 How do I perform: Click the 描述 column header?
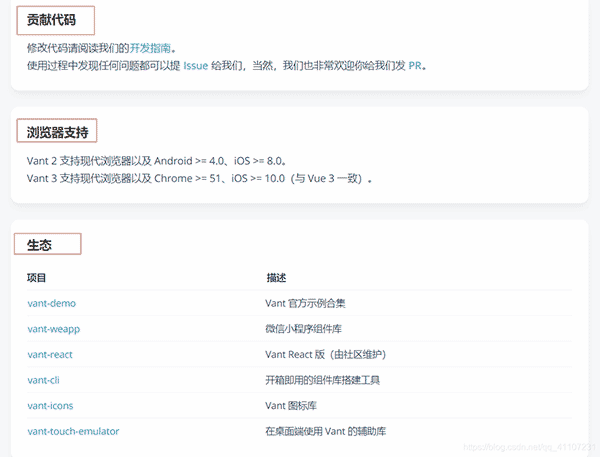(276, 277)
